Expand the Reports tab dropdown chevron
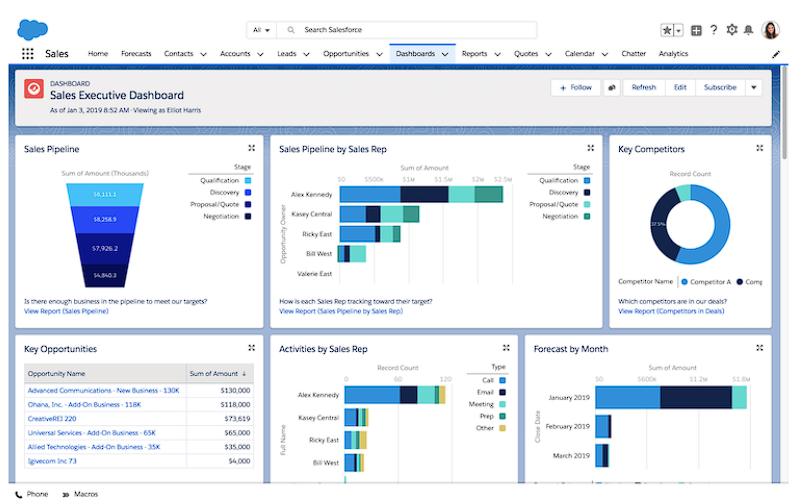This screenshot has width=793, height=500. (x=497, y=54)
